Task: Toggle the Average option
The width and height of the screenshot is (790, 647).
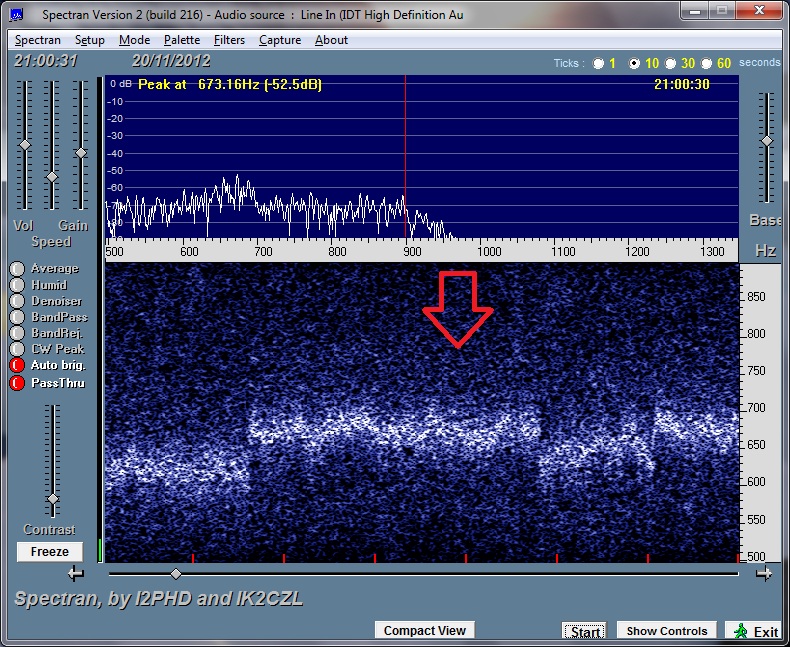Action: click(x=17, y=269)
